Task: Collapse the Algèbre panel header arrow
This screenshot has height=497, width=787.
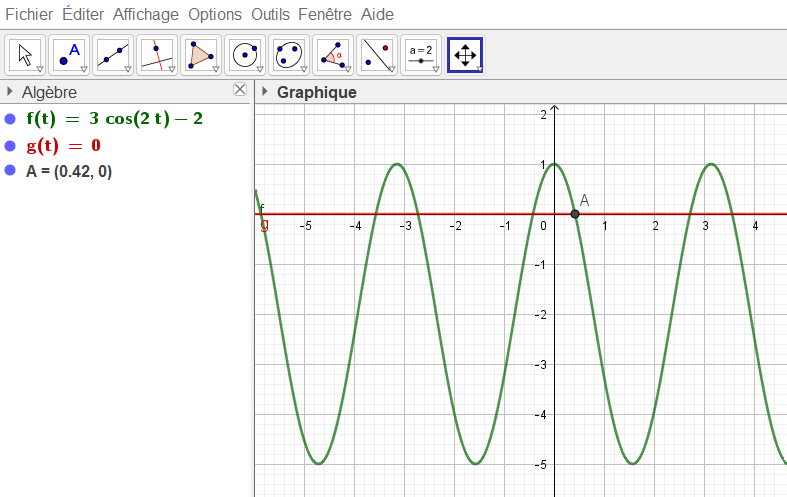Action: 9,92
